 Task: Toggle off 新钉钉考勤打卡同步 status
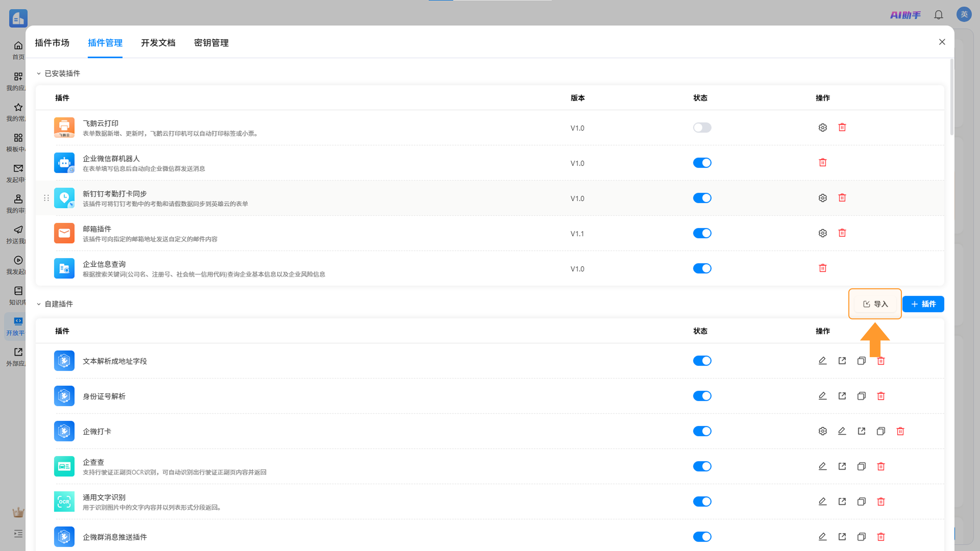702,198
